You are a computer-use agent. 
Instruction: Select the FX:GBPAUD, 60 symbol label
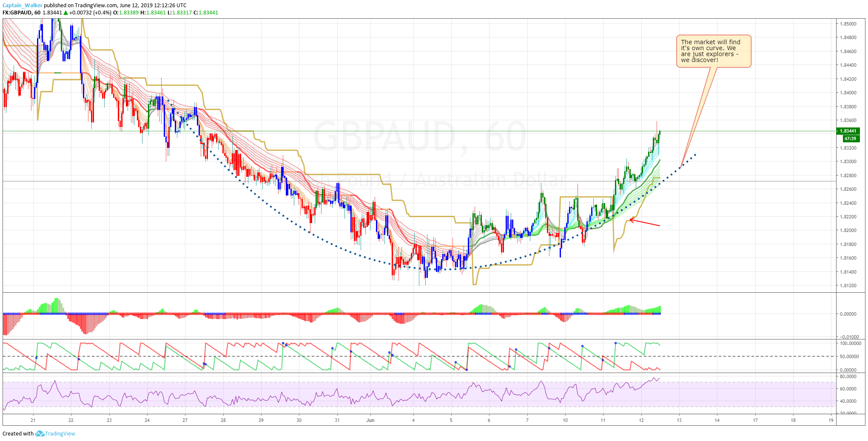click(21, 13)
